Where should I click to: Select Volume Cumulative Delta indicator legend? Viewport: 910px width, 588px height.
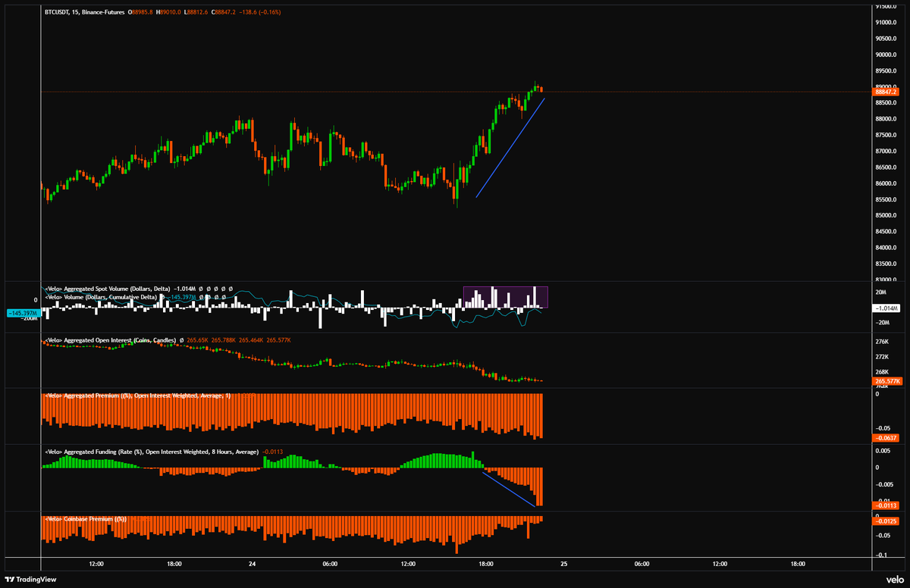coord(102,297)
